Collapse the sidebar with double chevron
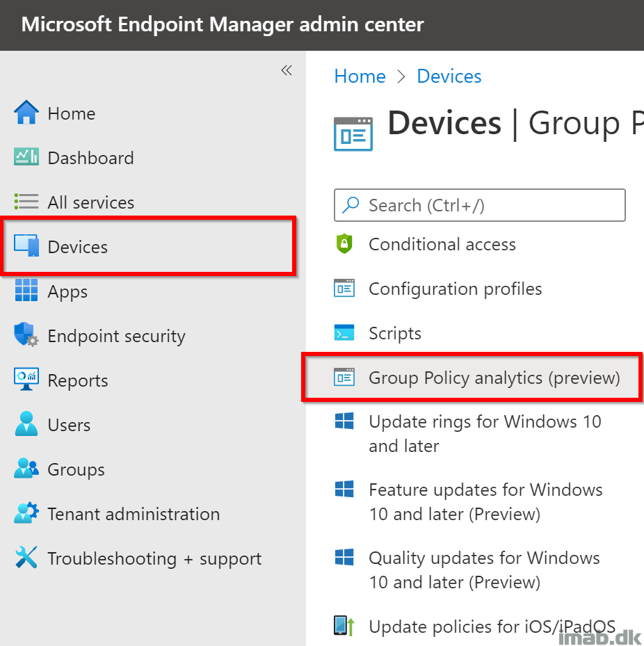This screenshot has height=646, width=644. tap(287, 70)
